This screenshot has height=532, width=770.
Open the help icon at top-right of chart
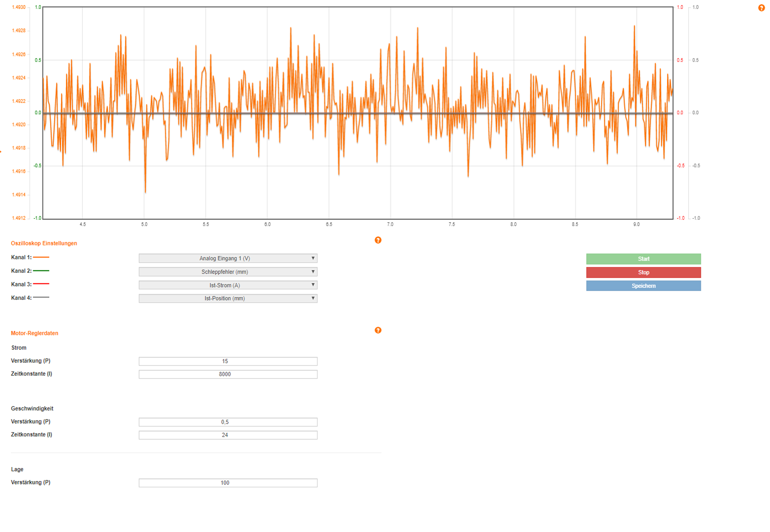[761, 8]
